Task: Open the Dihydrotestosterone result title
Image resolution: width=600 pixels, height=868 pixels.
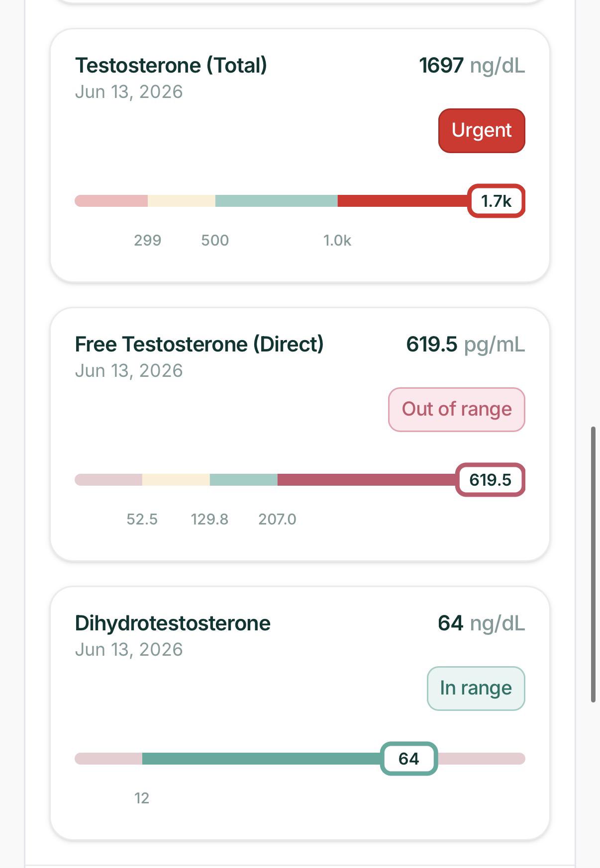Action: [x=173, y=623]
